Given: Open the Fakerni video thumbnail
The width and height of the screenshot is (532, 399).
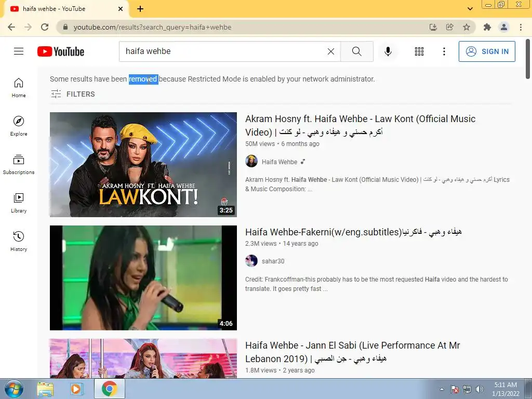Looking at the screenshot, I should click(x=143, y=278).
